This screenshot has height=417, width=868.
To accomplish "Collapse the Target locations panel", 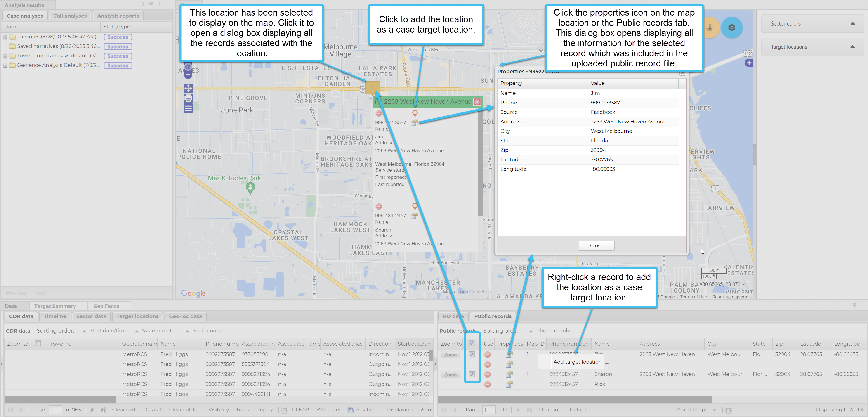I will coord(852,47).
